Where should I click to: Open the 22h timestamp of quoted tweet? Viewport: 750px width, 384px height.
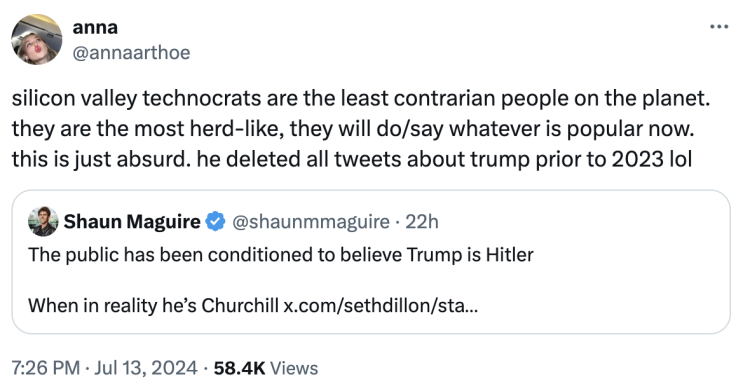(422, 222)
